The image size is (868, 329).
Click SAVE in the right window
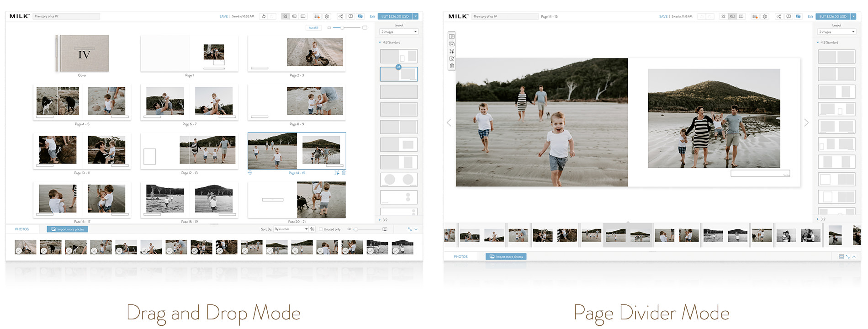pyautogui.click(x=663, y=16)
